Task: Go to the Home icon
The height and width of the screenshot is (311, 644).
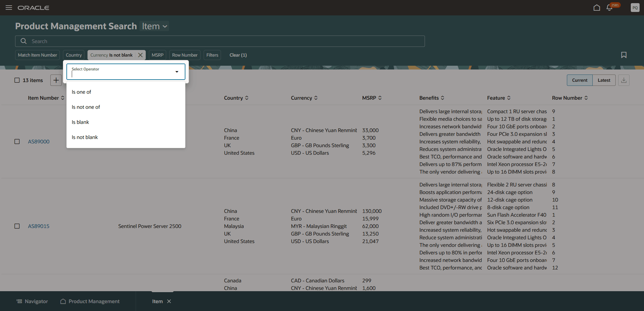Action: pos(596,8)
